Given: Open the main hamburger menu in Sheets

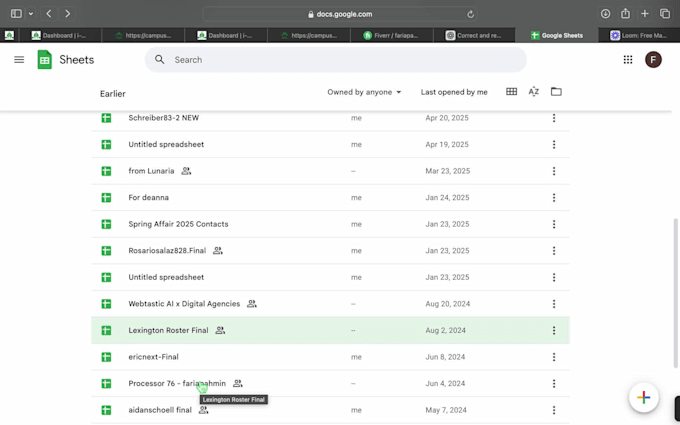Looking at the screenshot, I should coord(19,59).
